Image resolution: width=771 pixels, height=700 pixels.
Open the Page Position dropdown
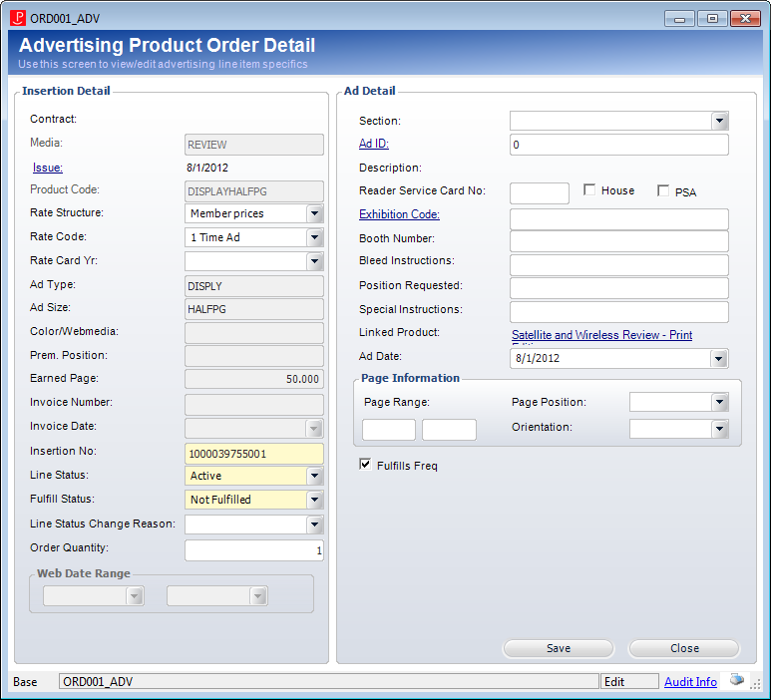[x=719, y=402]
